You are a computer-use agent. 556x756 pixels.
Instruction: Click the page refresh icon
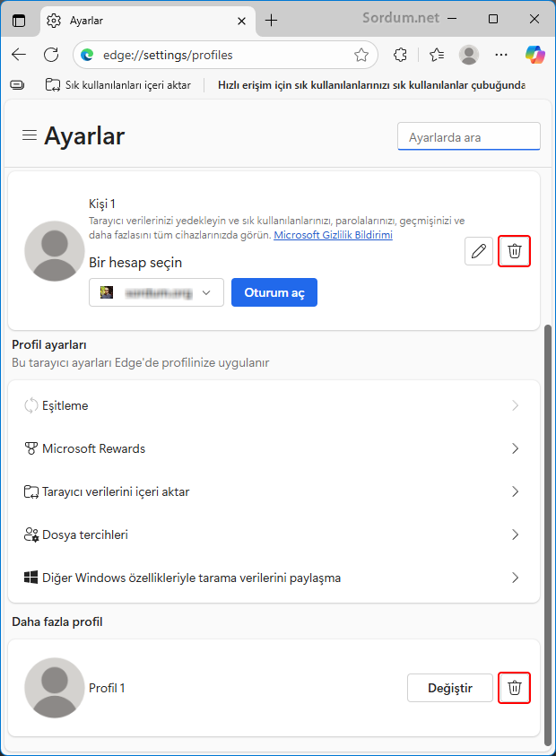pos(51,55)
